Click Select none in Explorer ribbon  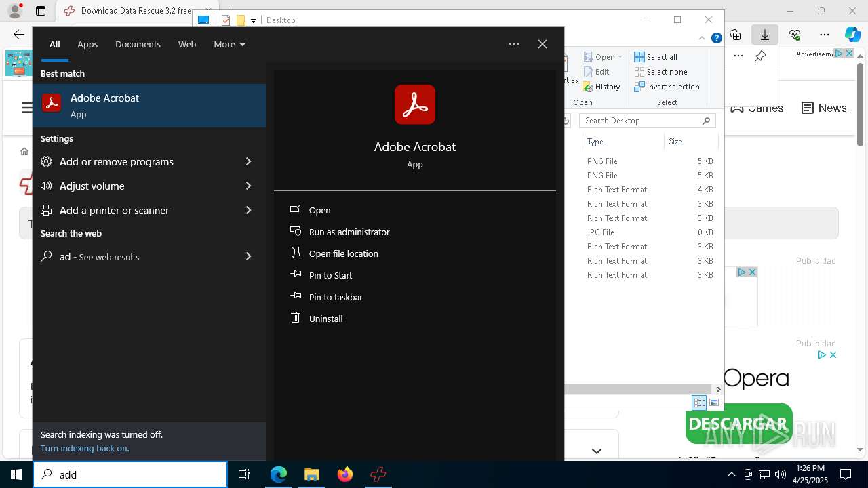pos(661,72)
